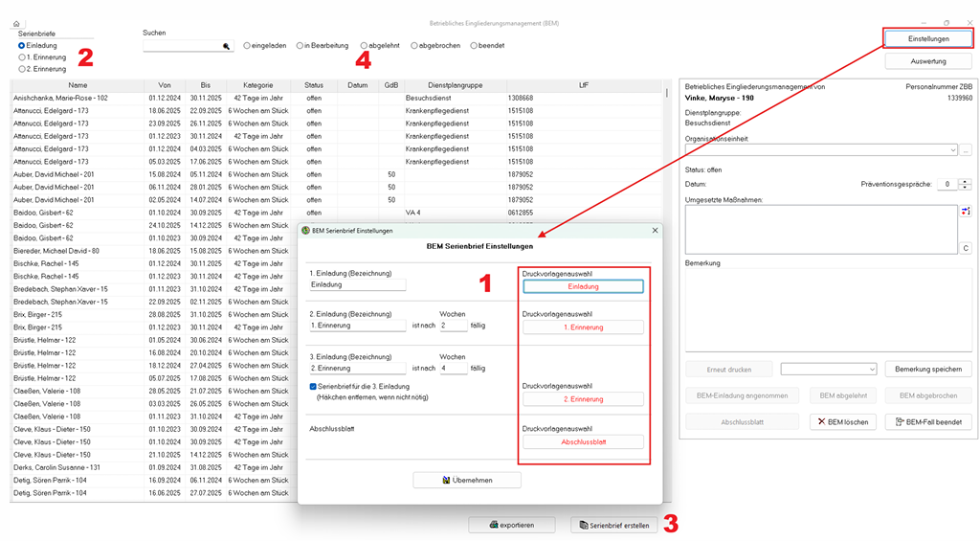Click the insert-measures icon beside Umgesetzte Maßnahmen

pyautogui.click(x=966, y=212)
